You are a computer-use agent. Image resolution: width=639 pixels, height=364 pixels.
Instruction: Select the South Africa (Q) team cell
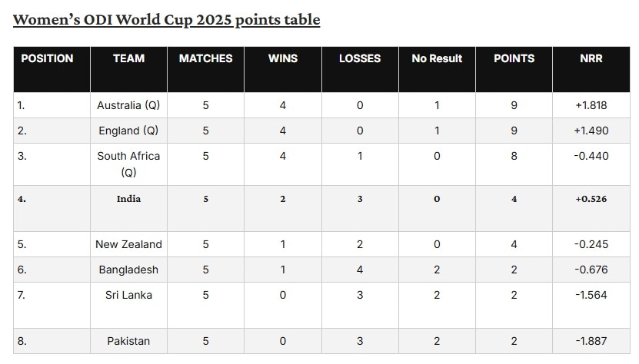pyautogui.click(x=128, y=164)
